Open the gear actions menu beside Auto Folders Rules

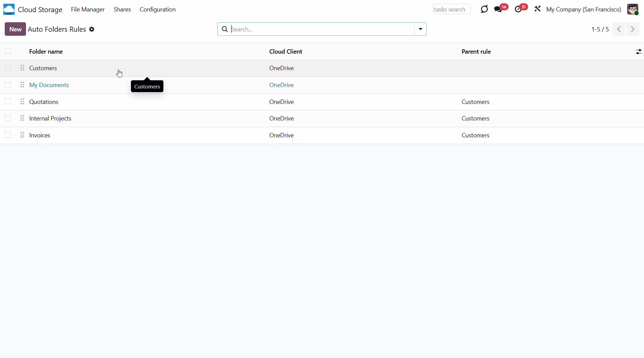click(x=92, y=29)
